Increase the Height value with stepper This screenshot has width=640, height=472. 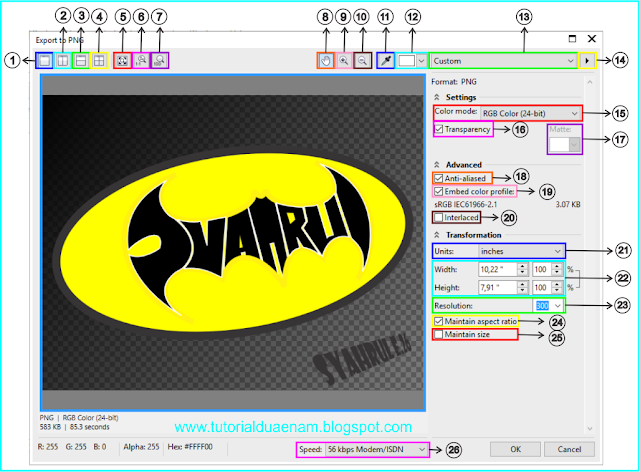pyautogui.click(x=523, y=284)
